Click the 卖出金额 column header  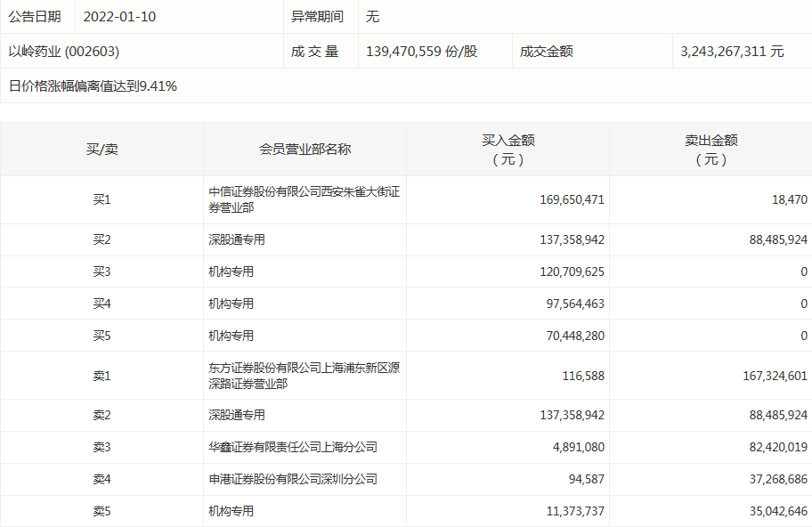[x=710, y=149]
